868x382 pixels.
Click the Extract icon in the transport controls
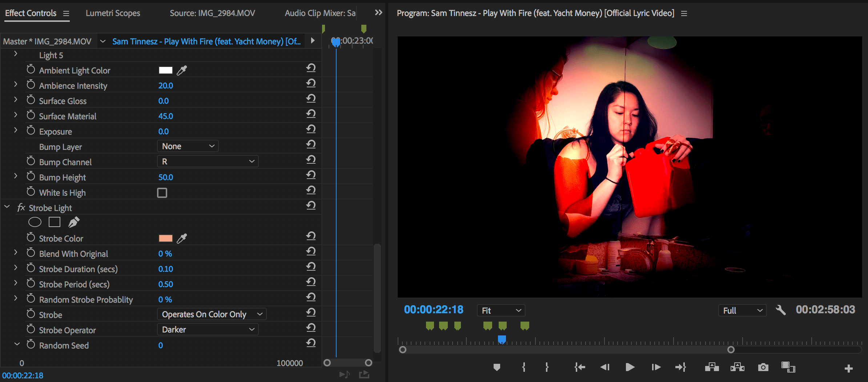tap(738, 367)
